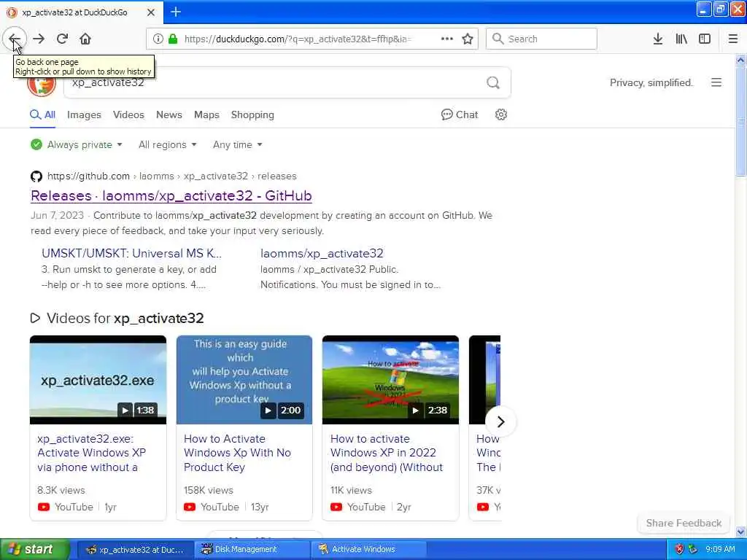Click Privacy, simplified. text
Viewport: 747px width, 560px height.
651,83
